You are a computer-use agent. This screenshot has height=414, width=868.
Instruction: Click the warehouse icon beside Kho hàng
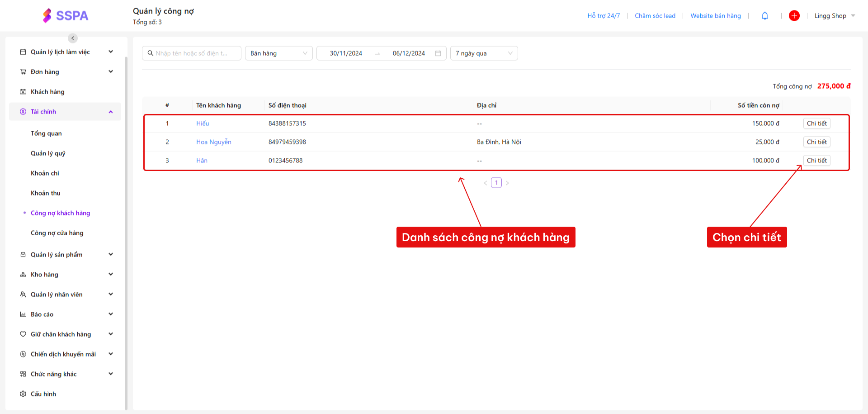[23, 275]
